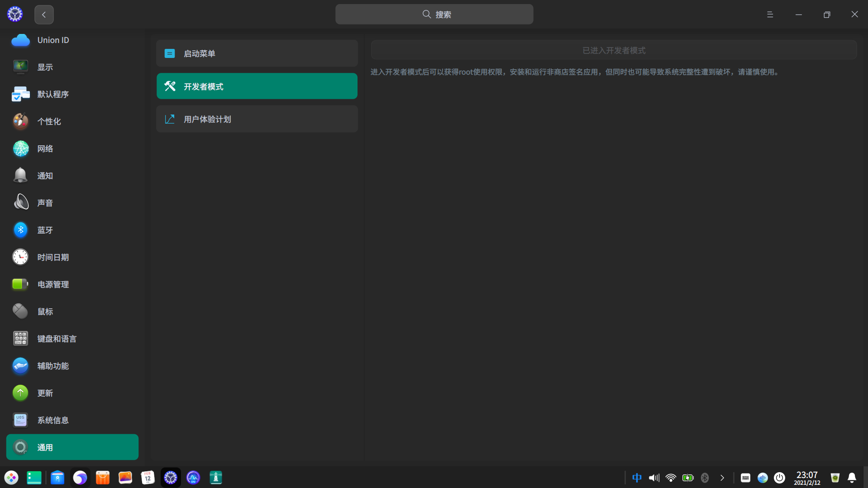Open 声音 sound settings
Image resolution: width=868 pixels, height=488 pixels.
click(72, 203)
